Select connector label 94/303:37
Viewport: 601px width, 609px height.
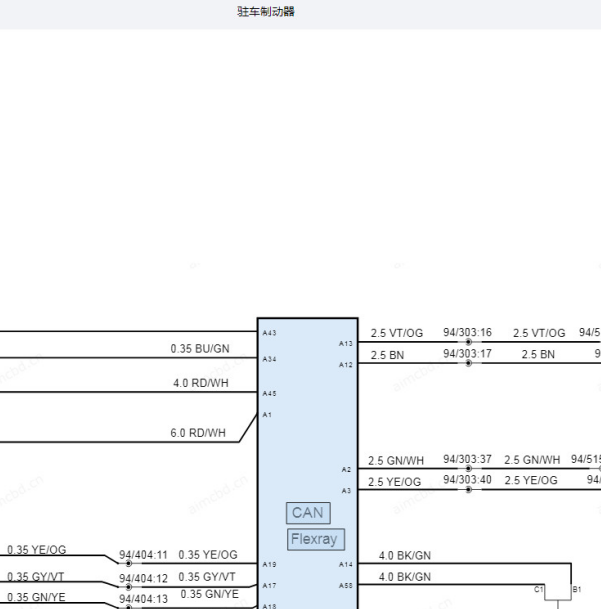pos(468,459)
